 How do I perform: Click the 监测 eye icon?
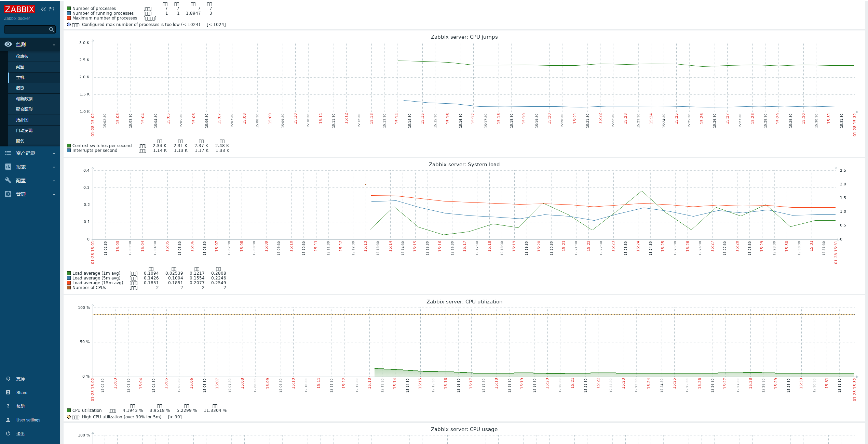pos(8,44)
